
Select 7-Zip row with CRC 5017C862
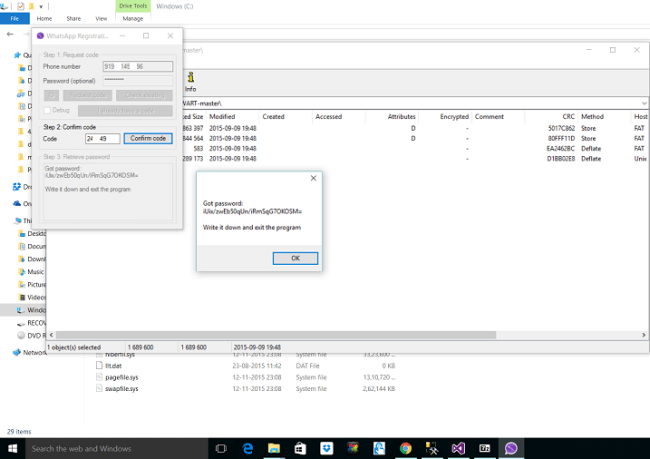pos(416,129)
